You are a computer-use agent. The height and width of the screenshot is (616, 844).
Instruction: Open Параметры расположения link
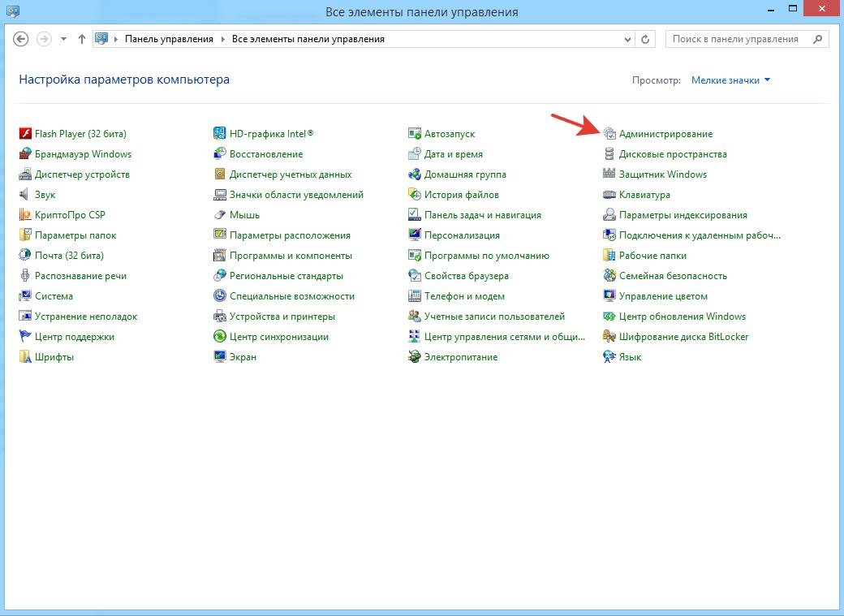(x=291, y=236)
